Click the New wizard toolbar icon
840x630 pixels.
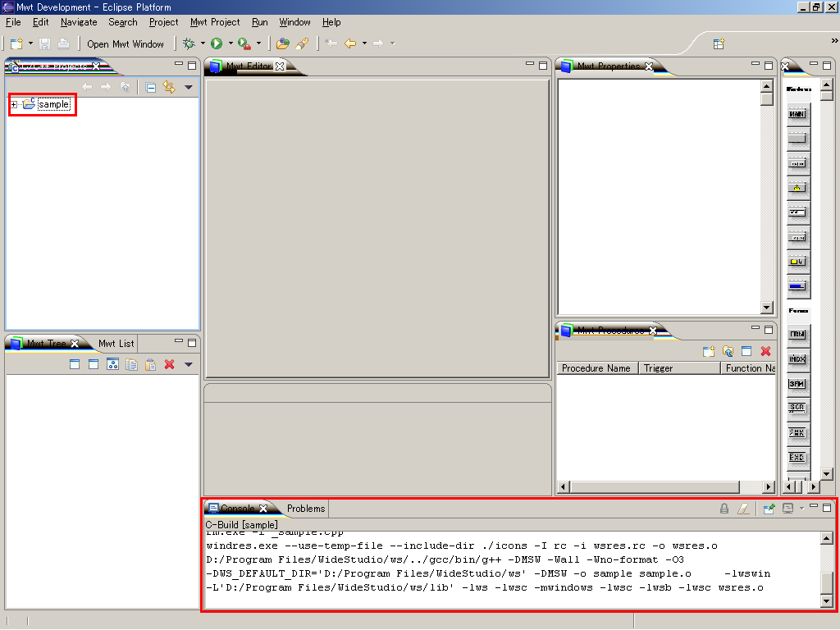[x=16, y=44]
